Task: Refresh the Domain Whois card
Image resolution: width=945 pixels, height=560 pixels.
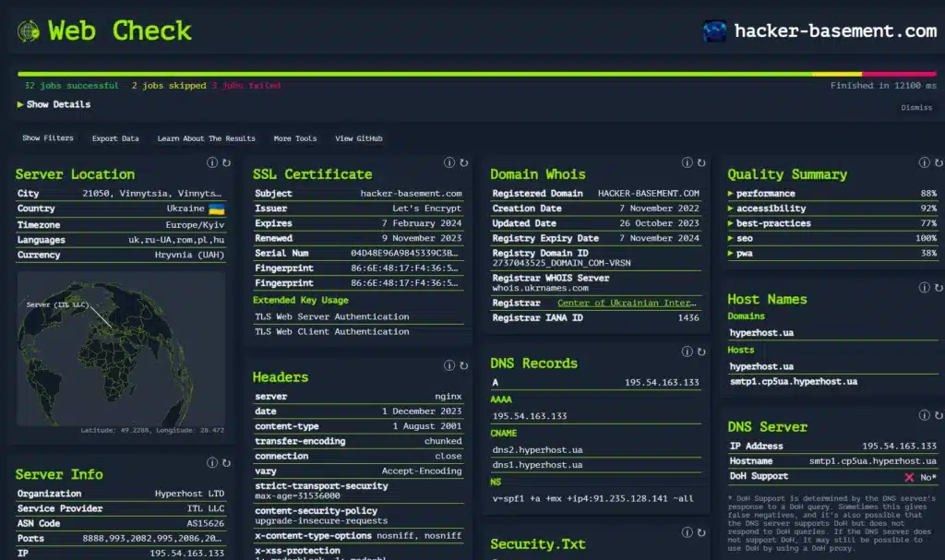Action: [x=701, y=162]
